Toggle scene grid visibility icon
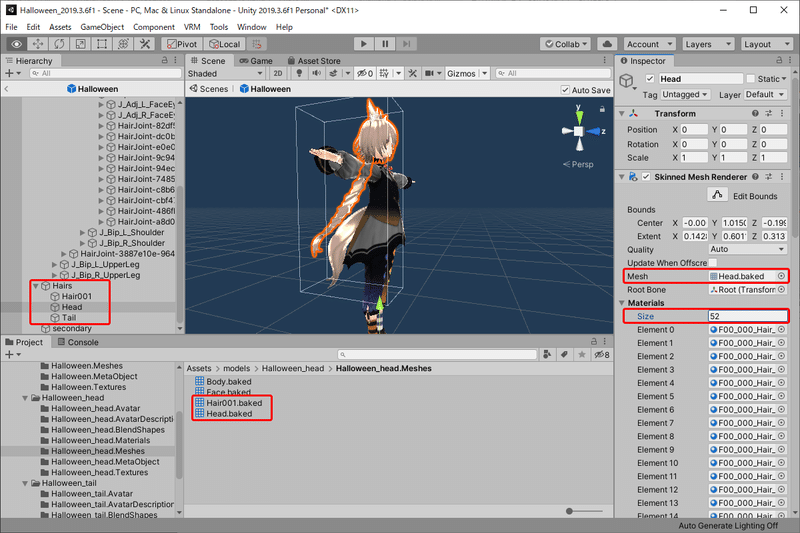Image resolution: width=800 pixels, height=533 pixels. [x=385, y=73]
